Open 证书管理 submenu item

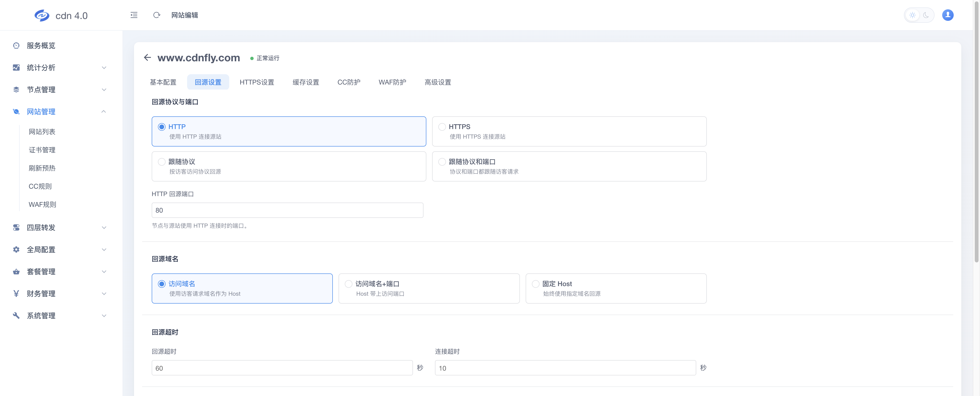pos(42,150)
